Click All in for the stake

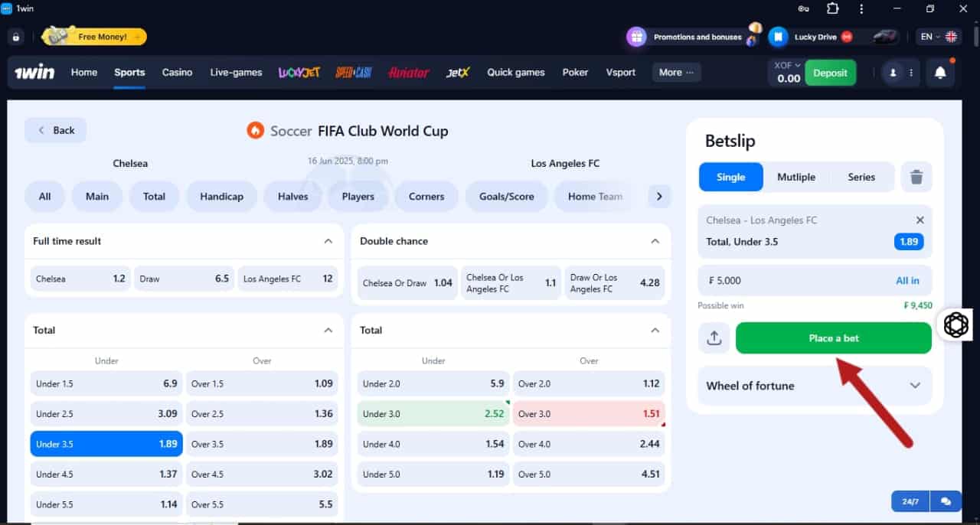click(x=908, y=281)
